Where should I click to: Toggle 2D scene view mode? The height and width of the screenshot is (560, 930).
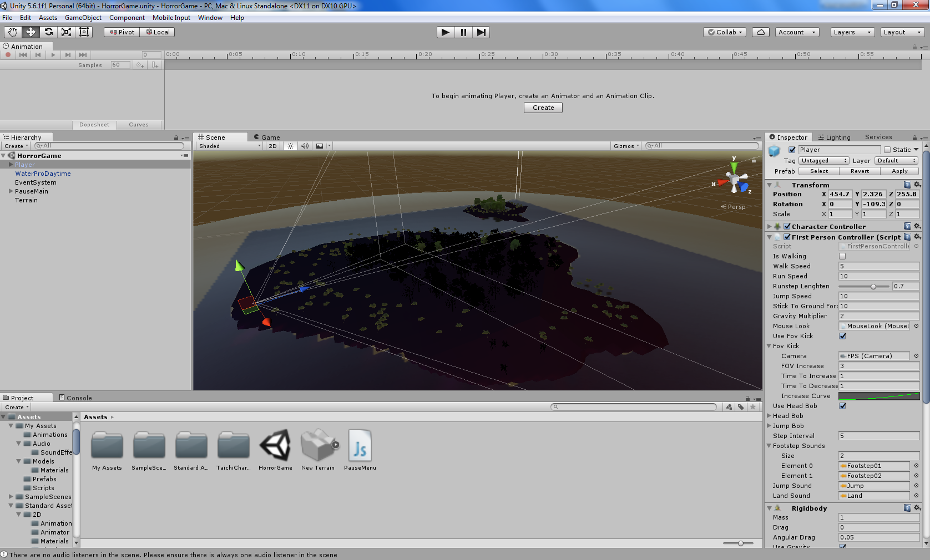272,146
